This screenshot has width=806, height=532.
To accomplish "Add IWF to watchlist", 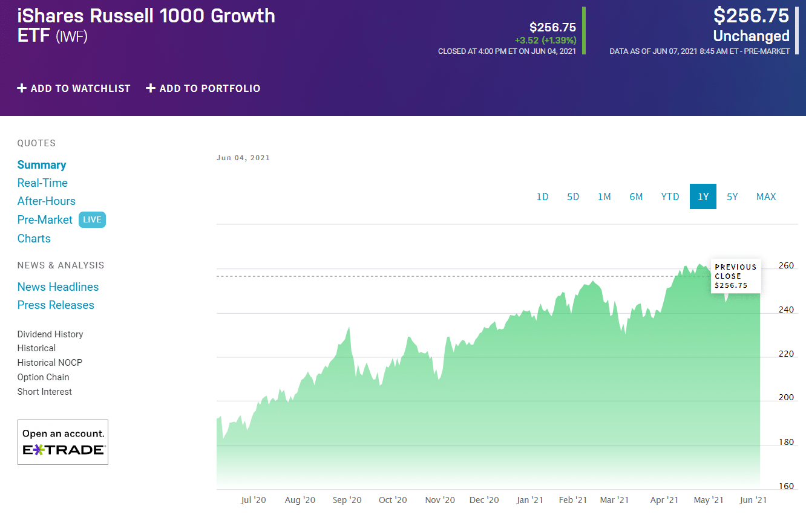I will click(74, 88).
